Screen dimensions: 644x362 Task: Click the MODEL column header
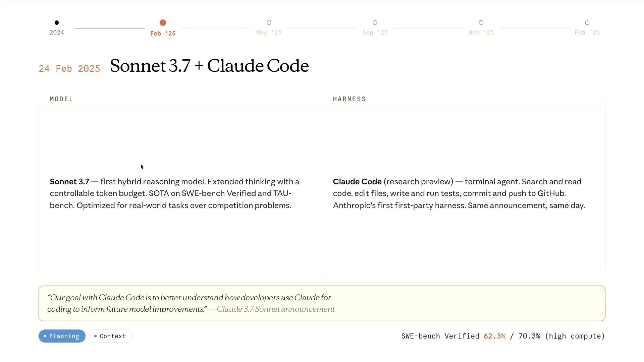click(x=61, y=99)
